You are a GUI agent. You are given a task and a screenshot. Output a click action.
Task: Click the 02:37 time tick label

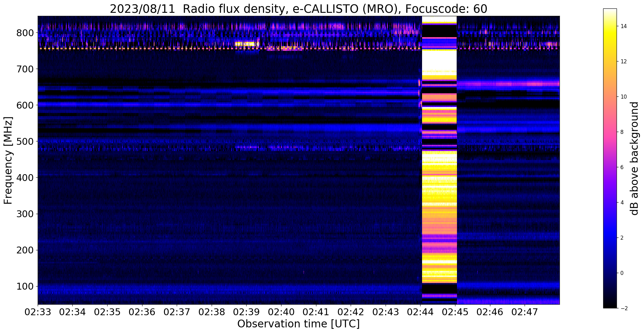point(177,312)
